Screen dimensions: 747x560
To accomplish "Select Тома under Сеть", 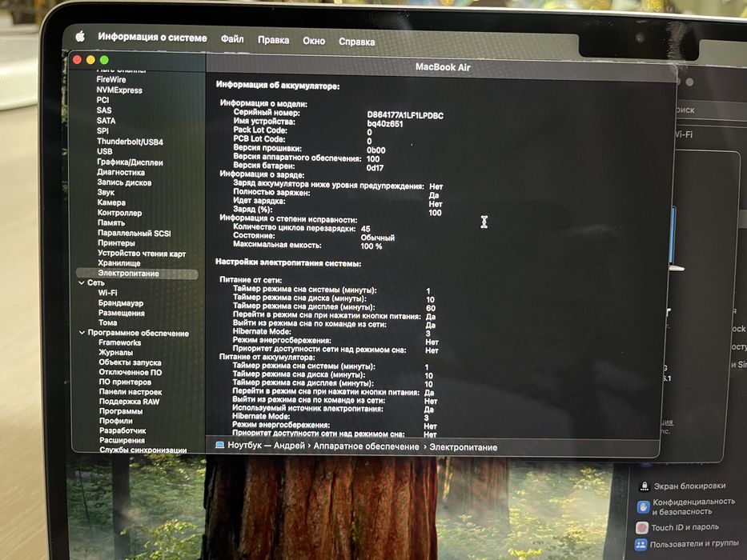I will 107,322.
